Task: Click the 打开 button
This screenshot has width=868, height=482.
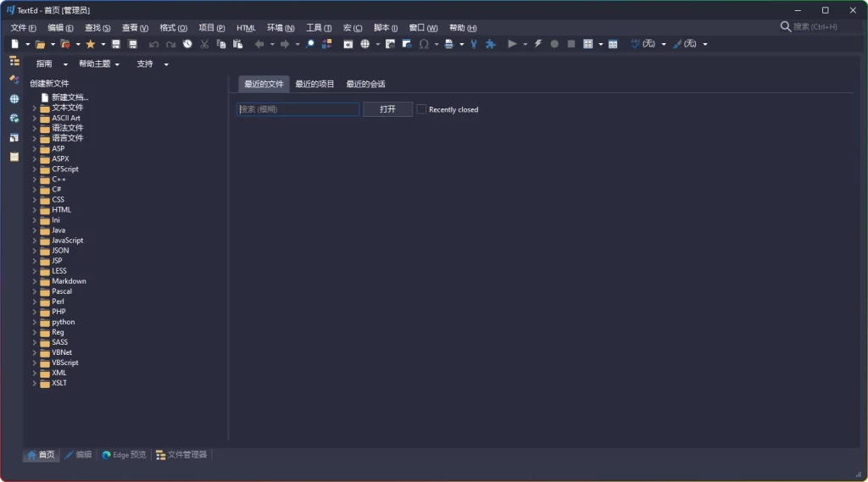Action: click(387, 109)
